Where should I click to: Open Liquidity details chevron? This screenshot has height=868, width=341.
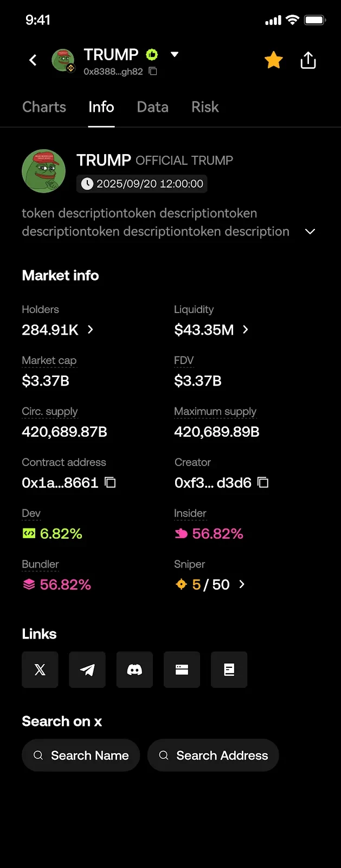(x=246, y=329)
